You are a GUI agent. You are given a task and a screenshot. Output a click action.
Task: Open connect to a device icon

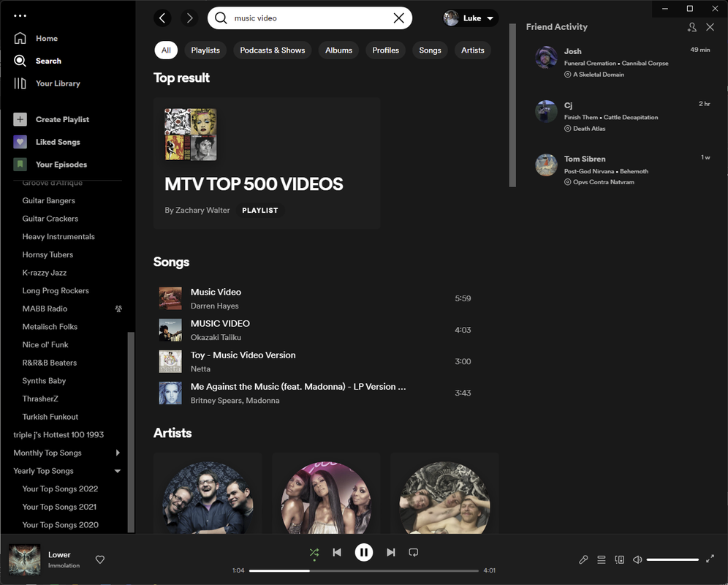coord(619,559)
